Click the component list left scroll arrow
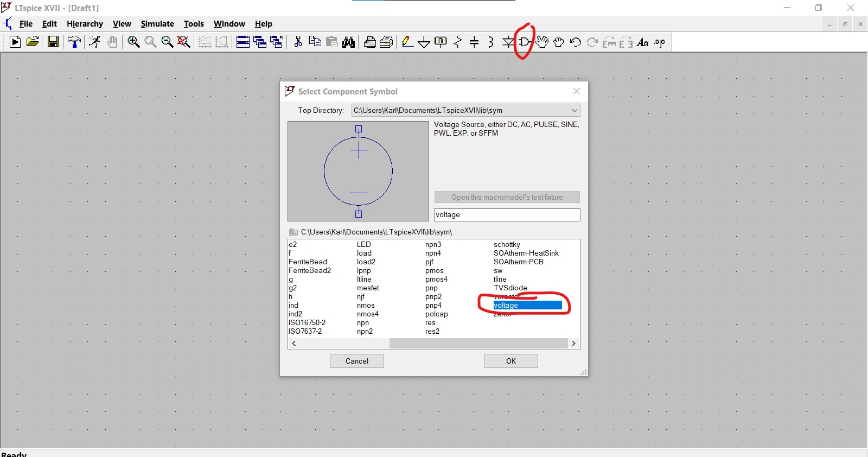The height and width of the screenshot is (457, 868). tap(294, 344)
